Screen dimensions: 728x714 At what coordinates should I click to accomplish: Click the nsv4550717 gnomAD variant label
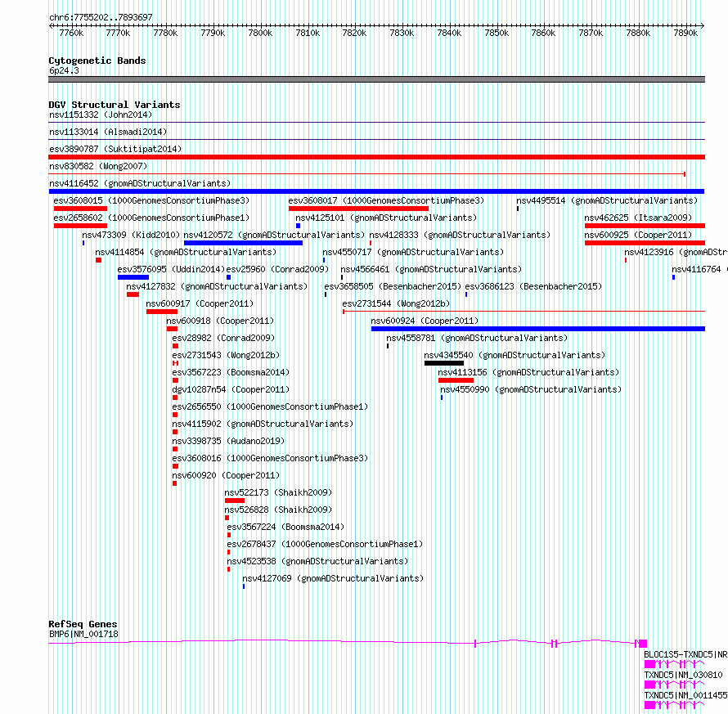click(x=414, y=252)
